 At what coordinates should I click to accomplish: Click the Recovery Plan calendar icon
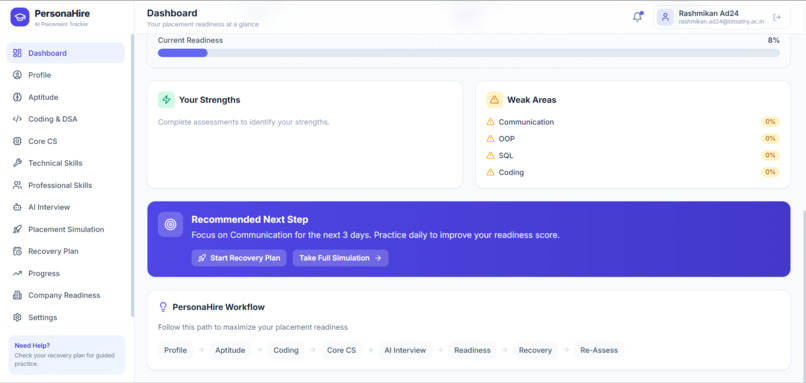point(17,251)
